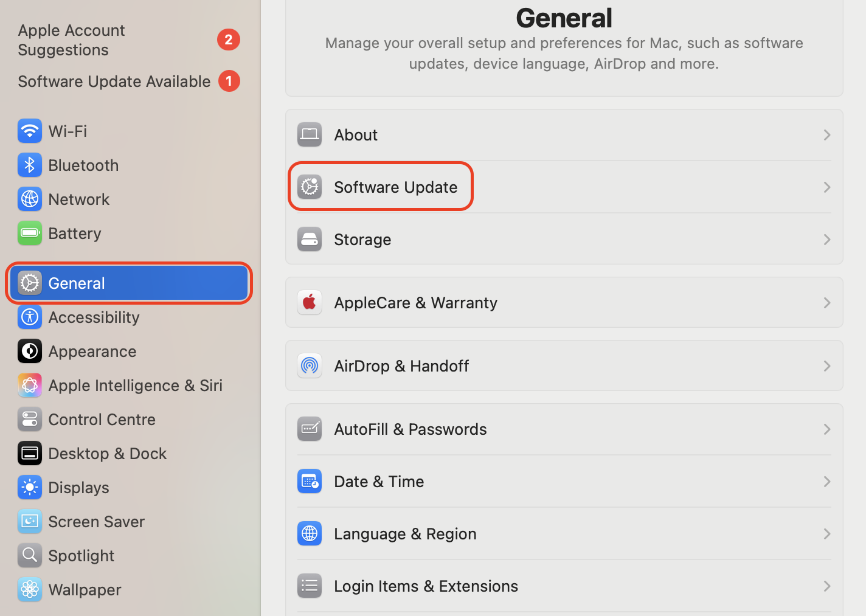Open Apple Account Suggestions
The width and height of the screenshot is (866, 616).
tap(71, 40)
